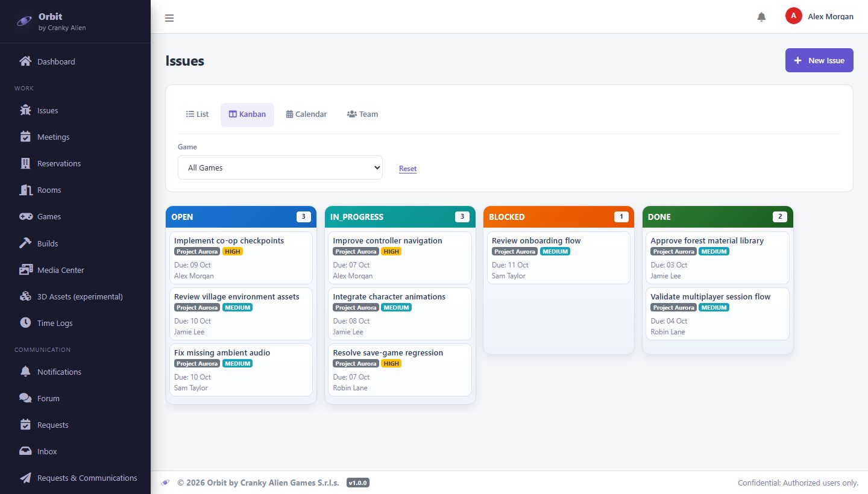The width and height of the screenshot is (868, 494).
Task: Click the Requests & Communications paper-plane icon
Action: [x=25, y=478]
